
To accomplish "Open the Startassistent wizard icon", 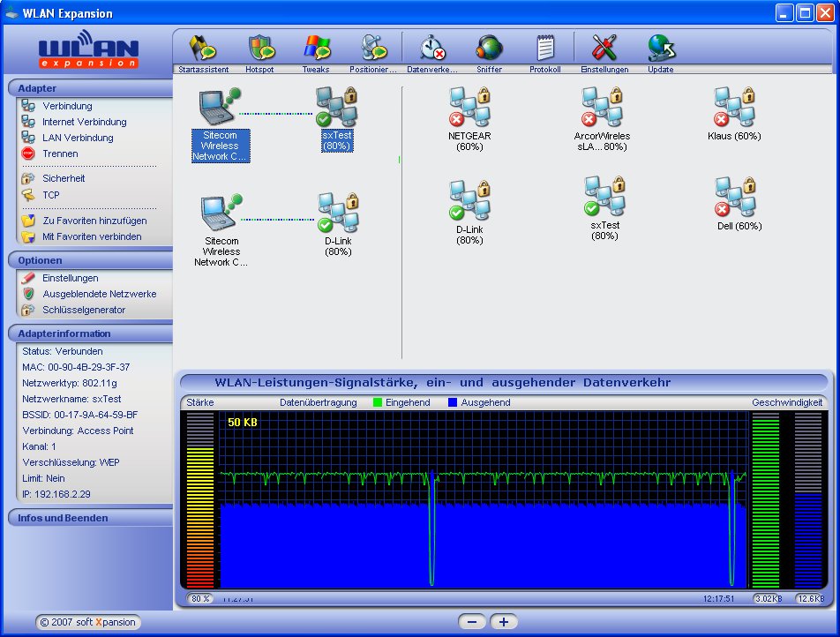I will pos(203,48).
